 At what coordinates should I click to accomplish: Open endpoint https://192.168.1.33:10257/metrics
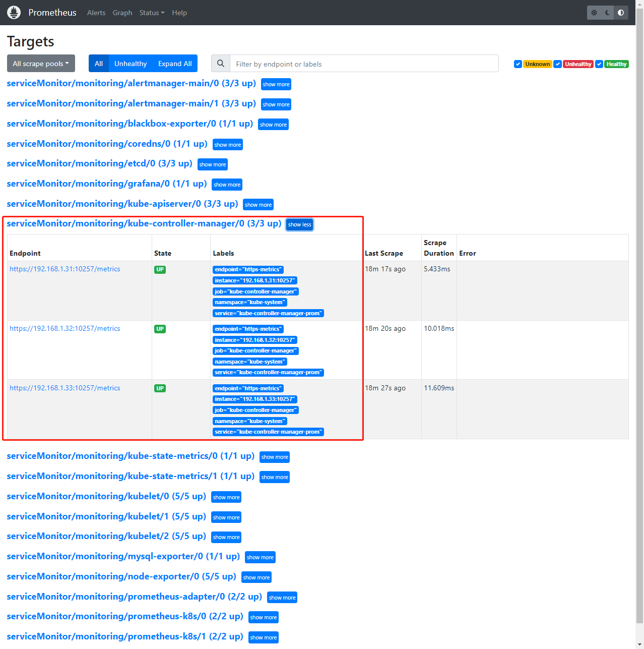65,388
